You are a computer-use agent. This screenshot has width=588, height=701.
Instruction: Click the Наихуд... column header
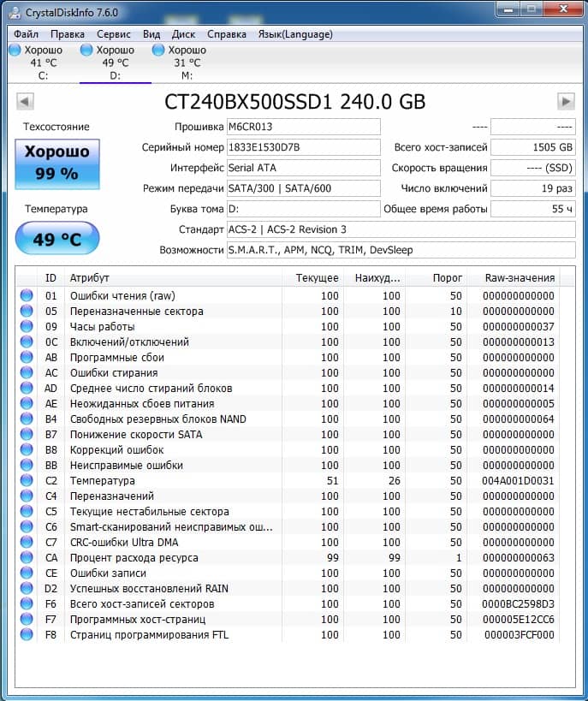[x=374, y=277]
